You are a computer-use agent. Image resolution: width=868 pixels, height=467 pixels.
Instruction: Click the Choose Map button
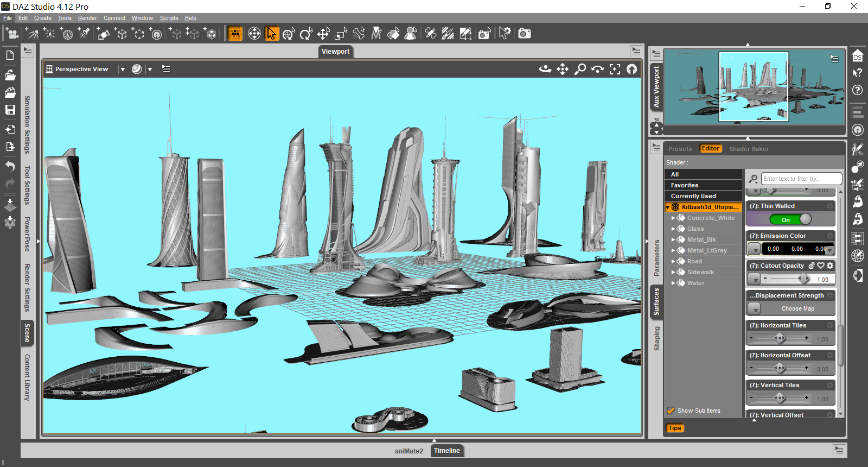point(798,308)
